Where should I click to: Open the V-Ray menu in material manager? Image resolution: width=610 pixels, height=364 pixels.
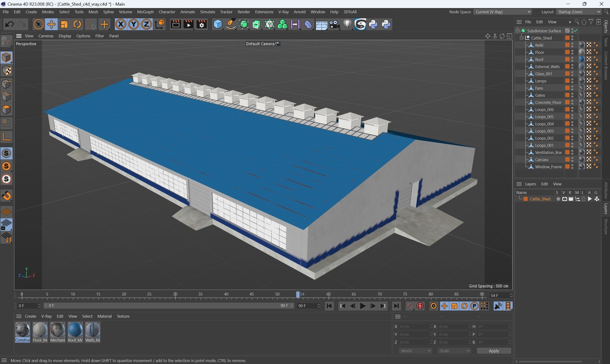47,316
